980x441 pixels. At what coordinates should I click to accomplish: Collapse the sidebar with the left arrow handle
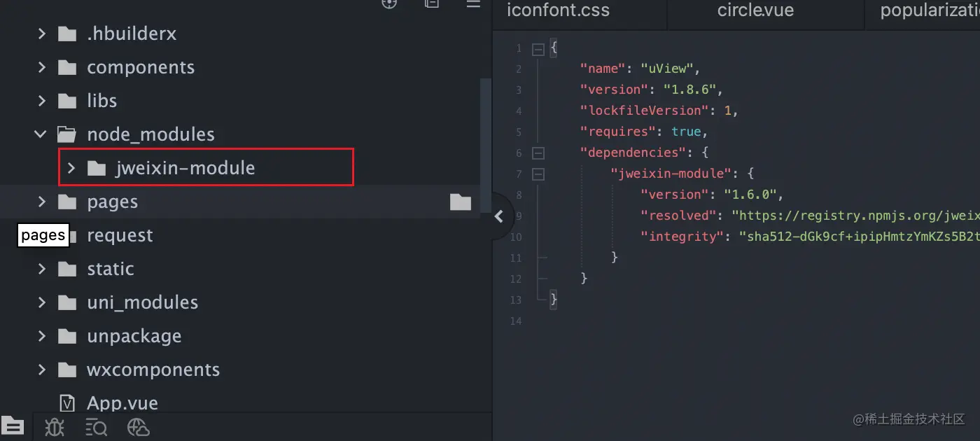pyautogui.click(x=499, y=216)
